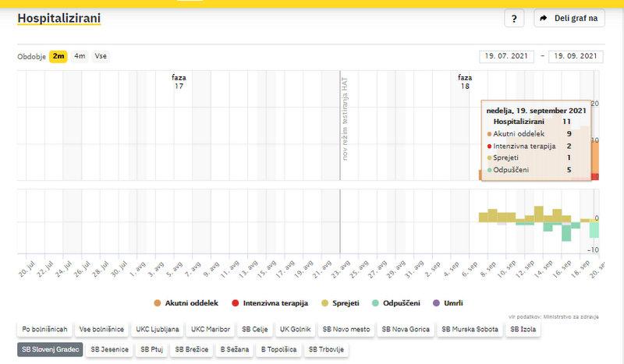Viewport: 624px width, 364px height.
Task: Select the SB Celje hospital
Action: 256,330
